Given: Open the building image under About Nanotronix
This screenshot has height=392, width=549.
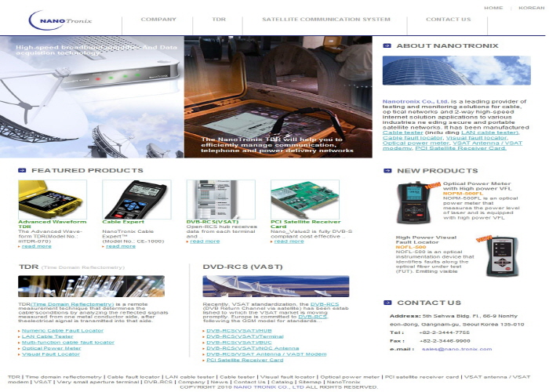Looking at the screenshot, I should 456,71.
